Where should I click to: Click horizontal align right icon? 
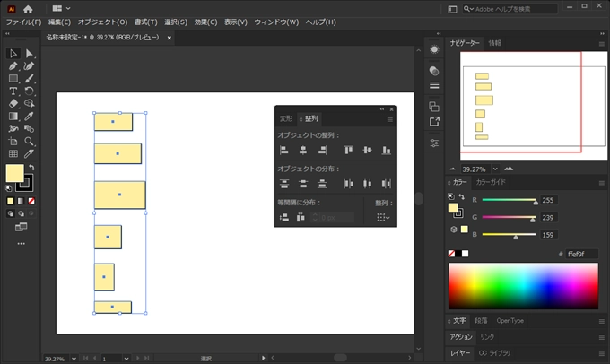click(322, 150)
